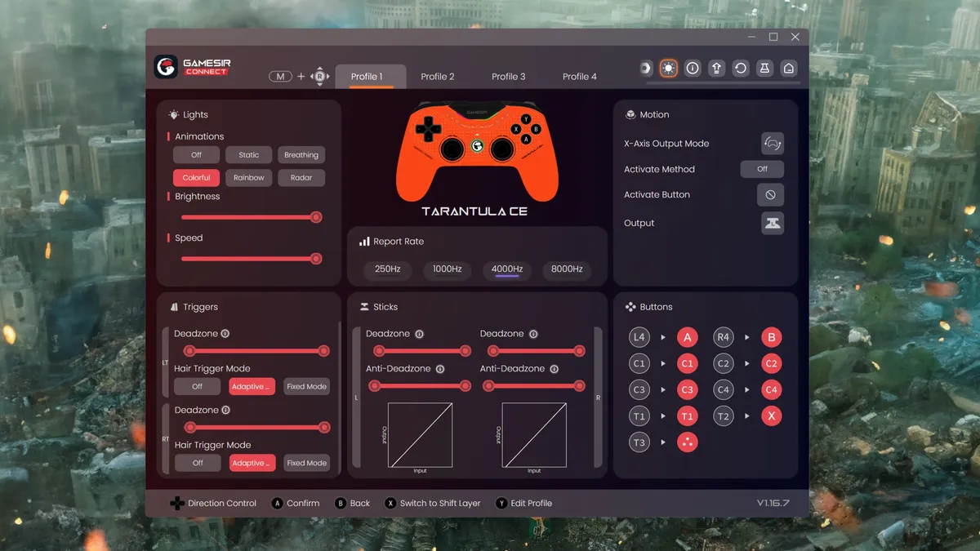Choose Adaptive mode for LT hair trigger

(x=252, y=387)
